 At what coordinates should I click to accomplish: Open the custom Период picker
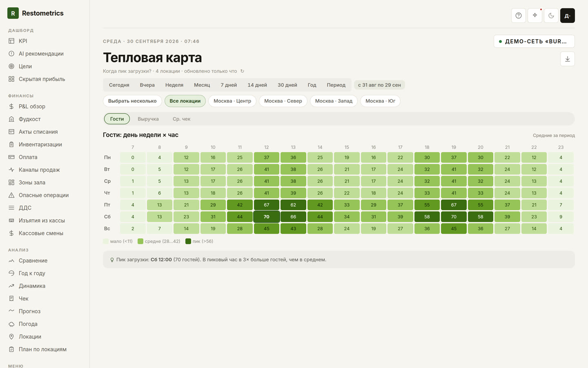tap(336, 85)
